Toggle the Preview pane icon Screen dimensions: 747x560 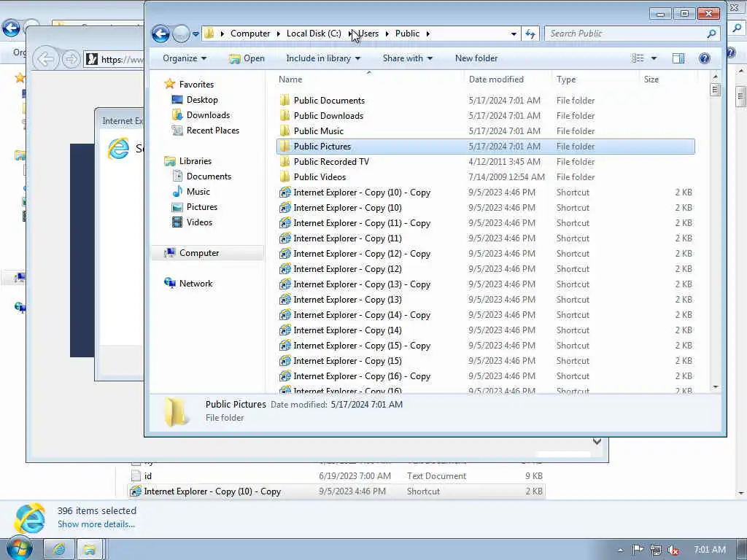coord(678,58)
